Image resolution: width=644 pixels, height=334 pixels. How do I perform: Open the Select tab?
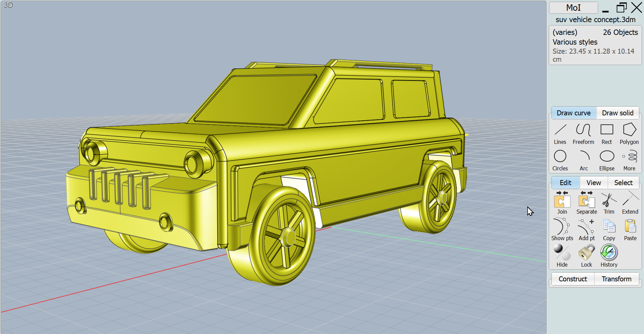pos(623,183)
